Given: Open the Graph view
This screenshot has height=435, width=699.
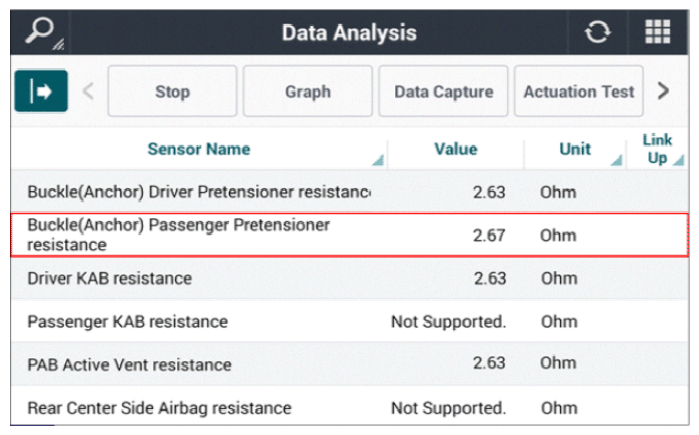Looking at the screenshot, I should tap(308, 91).
